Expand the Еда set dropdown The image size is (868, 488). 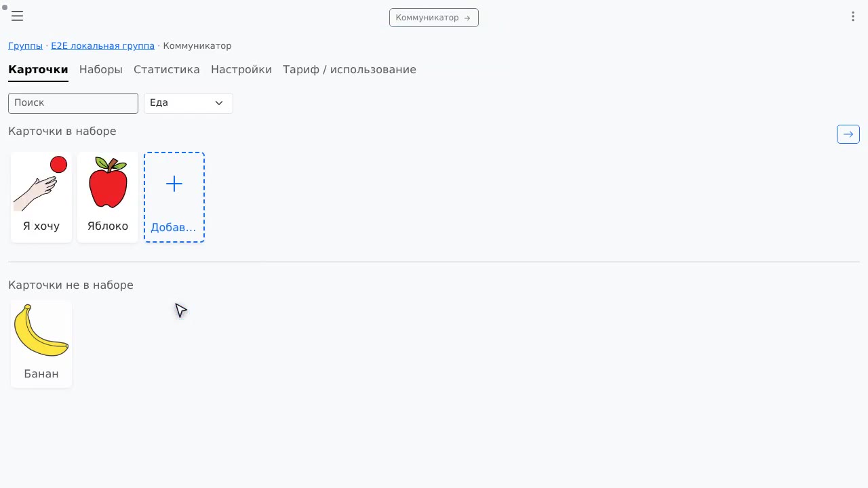coord(189,103)
